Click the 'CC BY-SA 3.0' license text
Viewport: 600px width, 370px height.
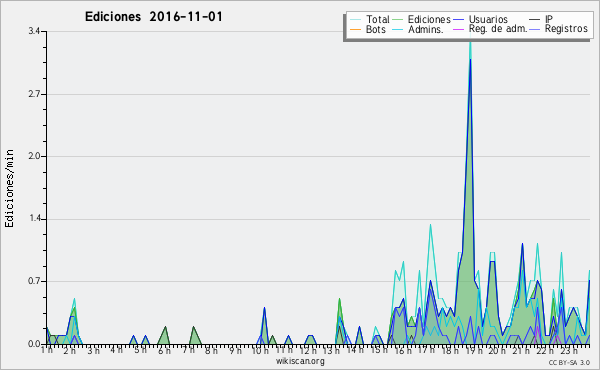click(569, 362)
